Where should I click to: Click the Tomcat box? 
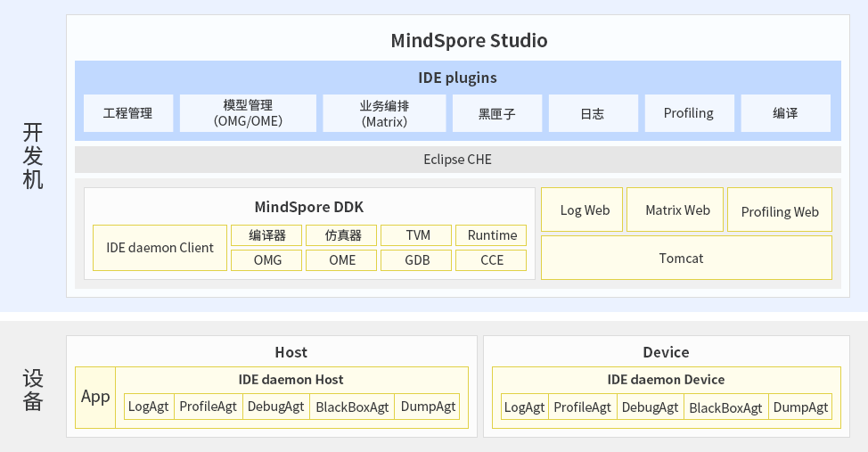(686, 258)
